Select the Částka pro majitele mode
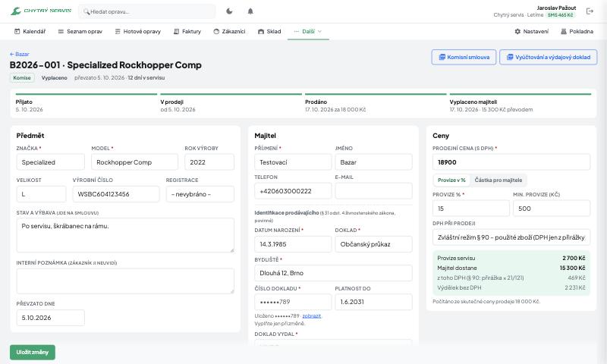This screenshot has height=364, width=607. point(498,180)
